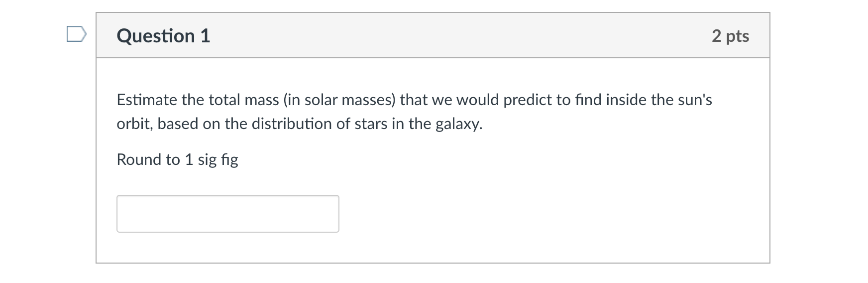Click the "Question 1" heading
The image size is (868, 283).
click(163, 36)
